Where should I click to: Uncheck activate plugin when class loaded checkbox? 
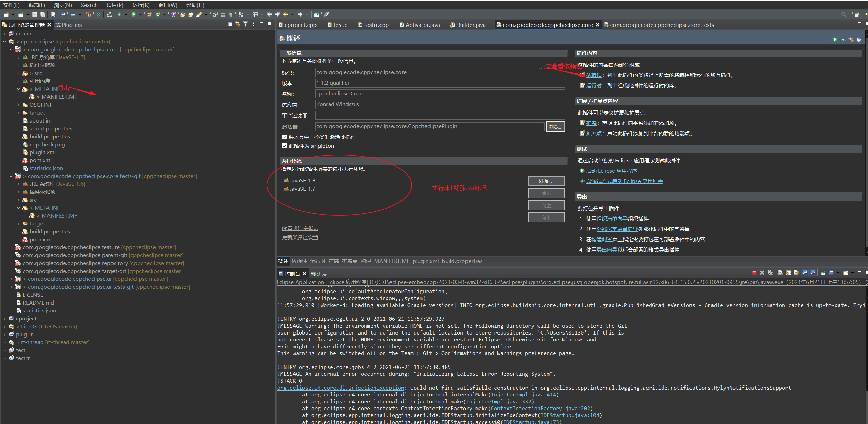point(285,137)
